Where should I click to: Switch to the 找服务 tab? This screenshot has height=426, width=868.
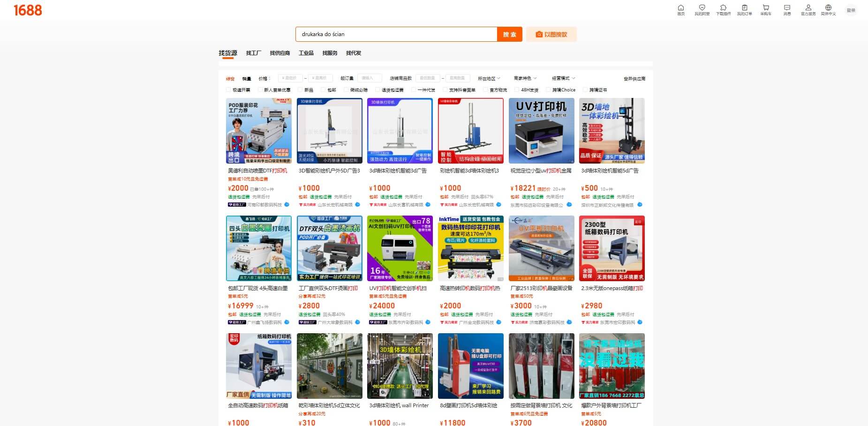(330, 53)
